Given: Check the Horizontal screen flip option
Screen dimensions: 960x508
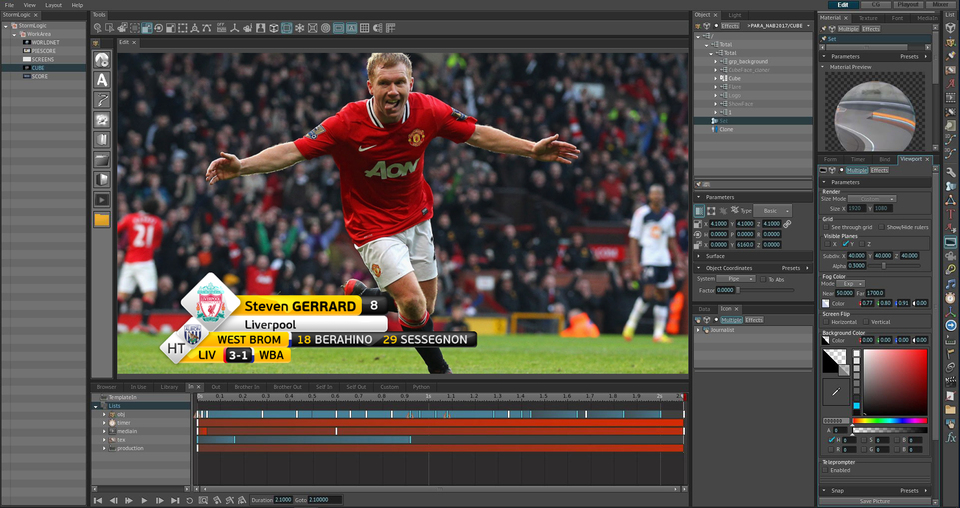Looking at the screenshot, I should coord(826,322).
